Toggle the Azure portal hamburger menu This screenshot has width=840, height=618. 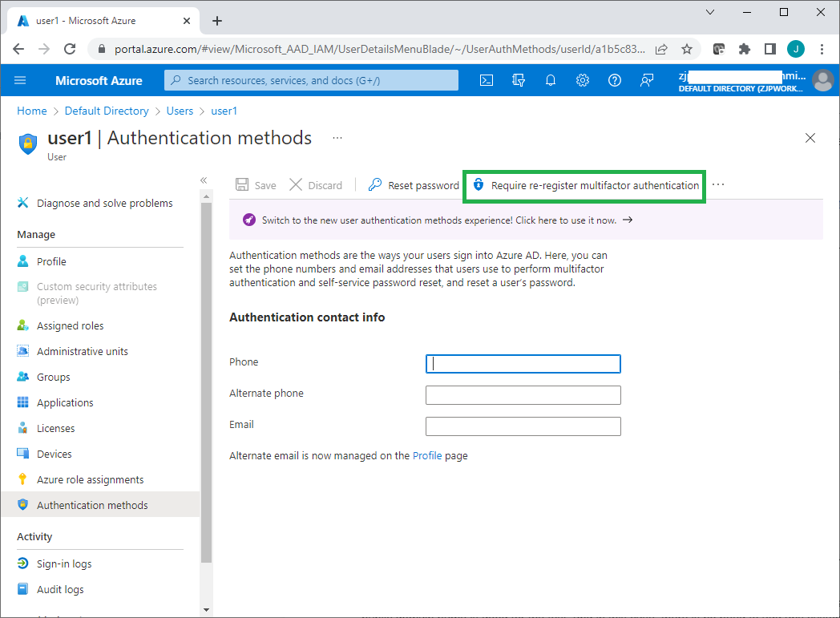(20, 80)
